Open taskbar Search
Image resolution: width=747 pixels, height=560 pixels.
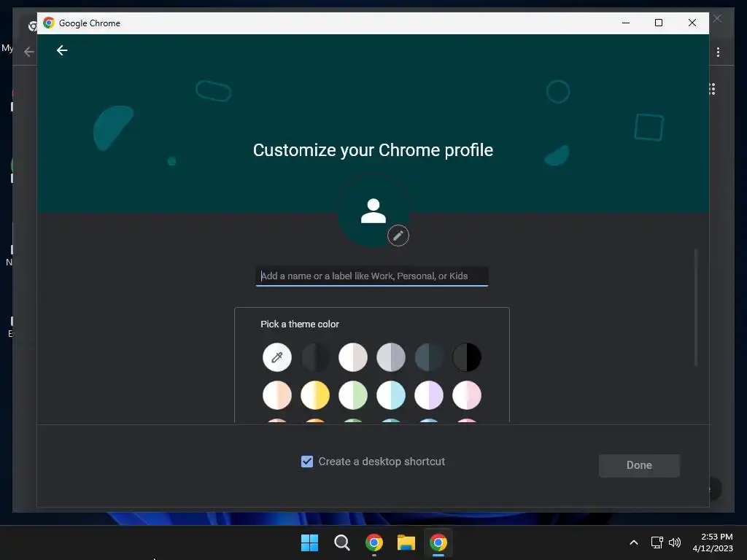pos(341,542)
